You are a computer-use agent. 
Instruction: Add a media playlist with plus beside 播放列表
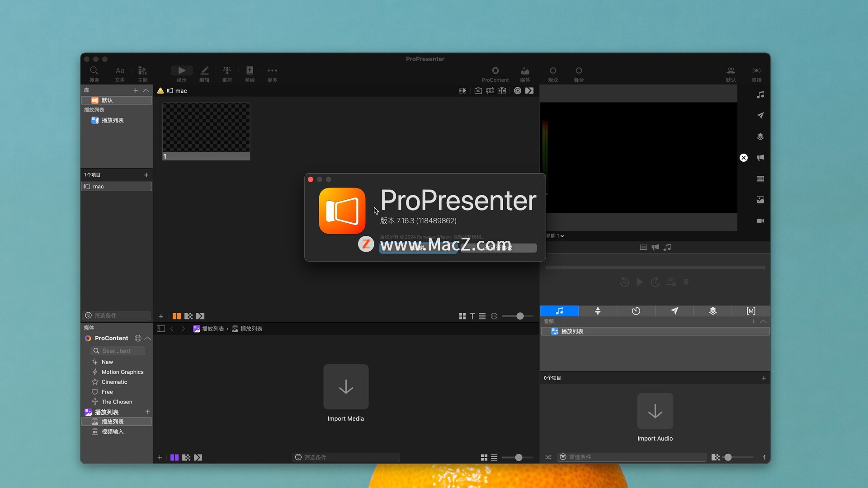(147, 412)
